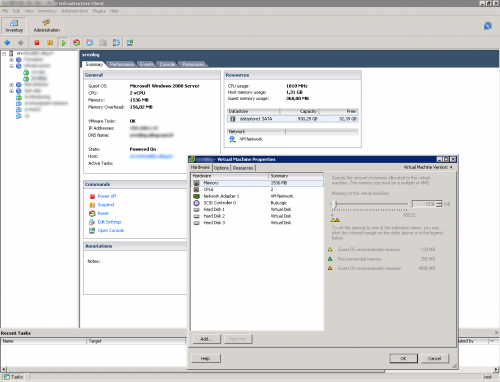The image size is (500, 382).
Task: Select Memory hardware row
Action: click(257, 183)
